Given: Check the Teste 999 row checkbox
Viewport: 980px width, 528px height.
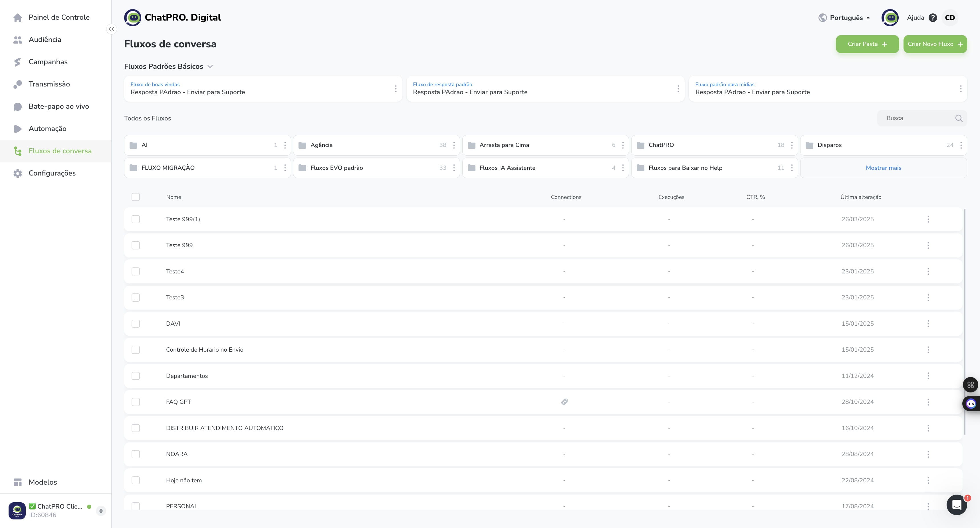Looking at the screenshot, I should point(136,245).
